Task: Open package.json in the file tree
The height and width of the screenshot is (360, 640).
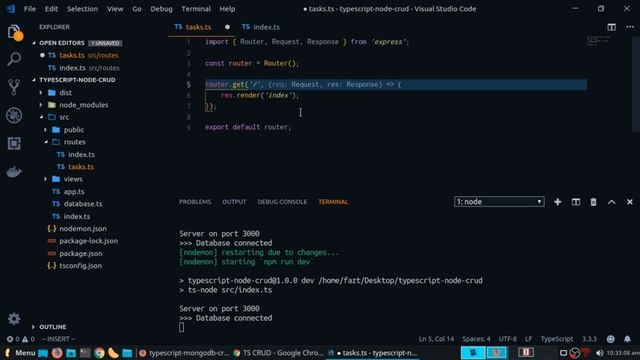Action: point(80,253)
